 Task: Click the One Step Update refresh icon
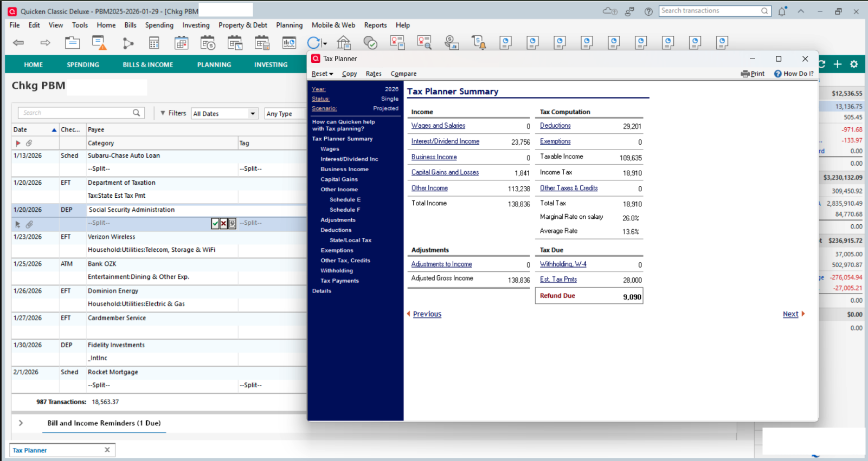pos(313,43)
